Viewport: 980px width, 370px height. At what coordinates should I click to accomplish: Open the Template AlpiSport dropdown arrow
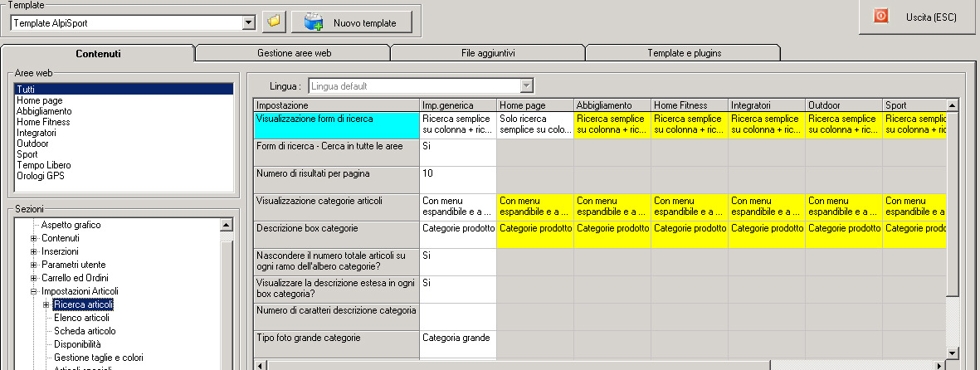coord(249,23)
